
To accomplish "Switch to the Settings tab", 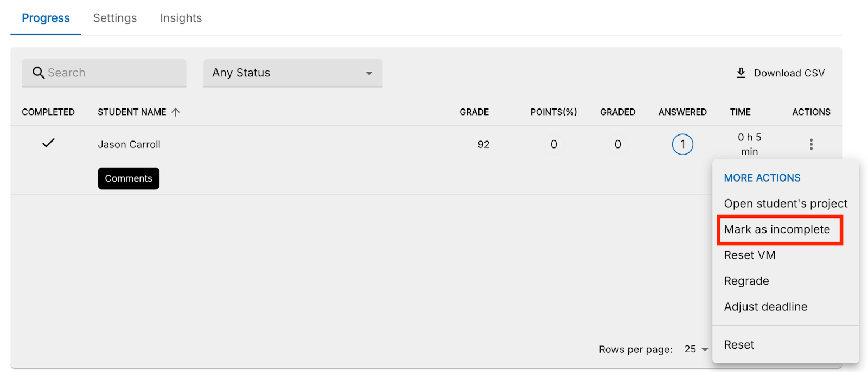I will pyautogui.click(x=115, y=18).
